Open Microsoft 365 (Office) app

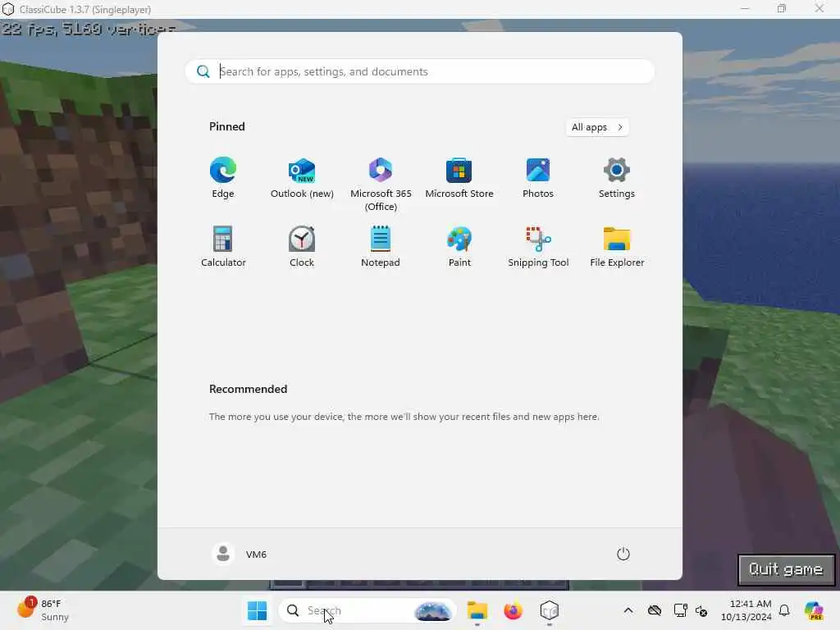coord(381,184)
